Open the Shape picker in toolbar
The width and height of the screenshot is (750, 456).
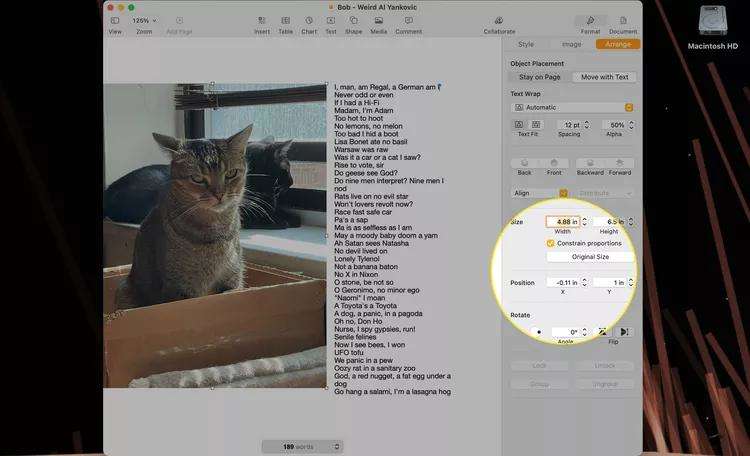point(353,20)
